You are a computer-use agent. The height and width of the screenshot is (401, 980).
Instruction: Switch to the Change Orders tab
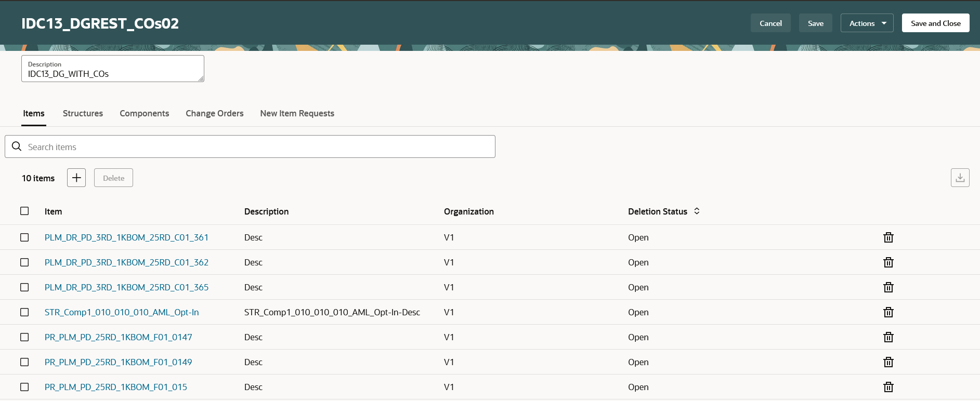(215, 113)
